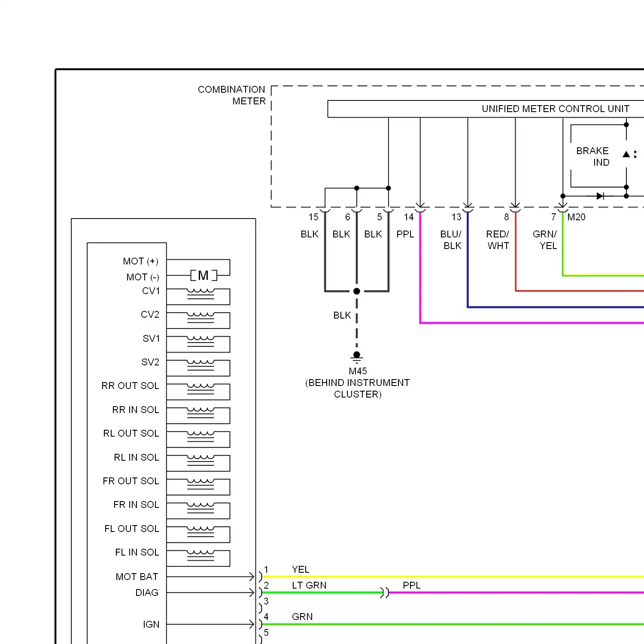
Task: Click the MOT (-) terminal label
Action: point(143,277)
